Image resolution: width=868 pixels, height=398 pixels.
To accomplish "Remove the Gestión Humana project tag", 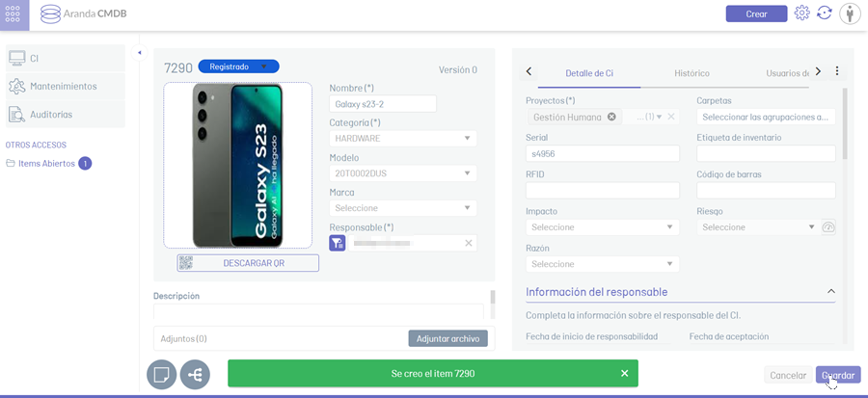I will [x=611, y=117].
